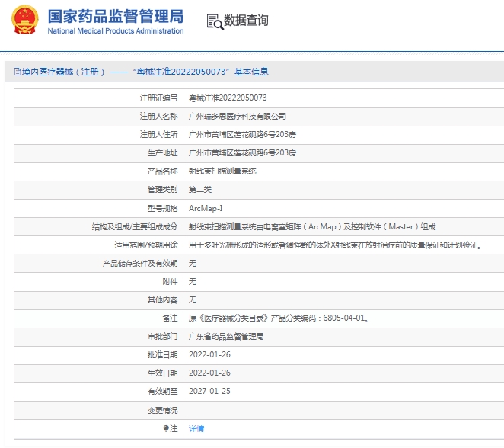Click the 产品储存条件及有效期 label
Screen dimensions: 504x448
point(140,264)
